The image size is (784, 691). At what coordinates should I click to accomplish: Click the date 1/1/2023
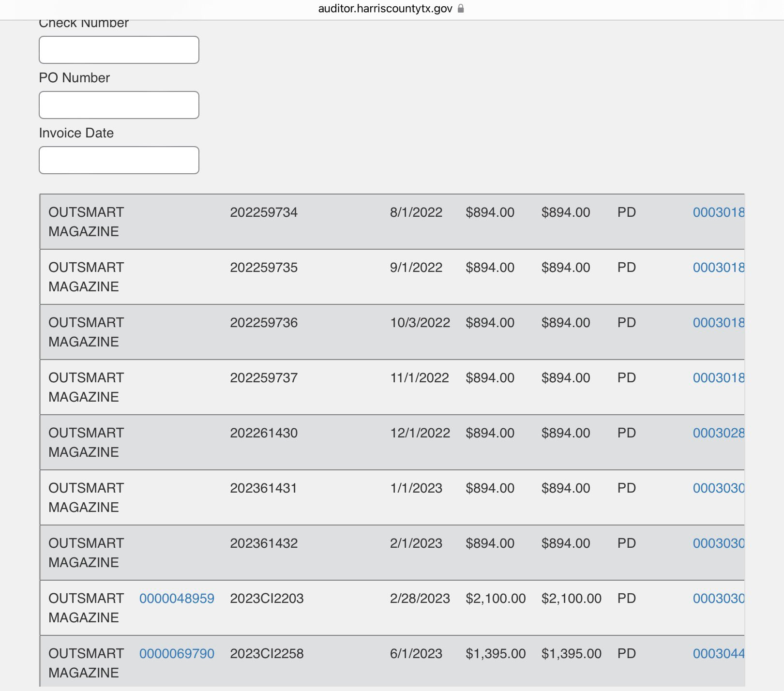[x=416, y=488]
